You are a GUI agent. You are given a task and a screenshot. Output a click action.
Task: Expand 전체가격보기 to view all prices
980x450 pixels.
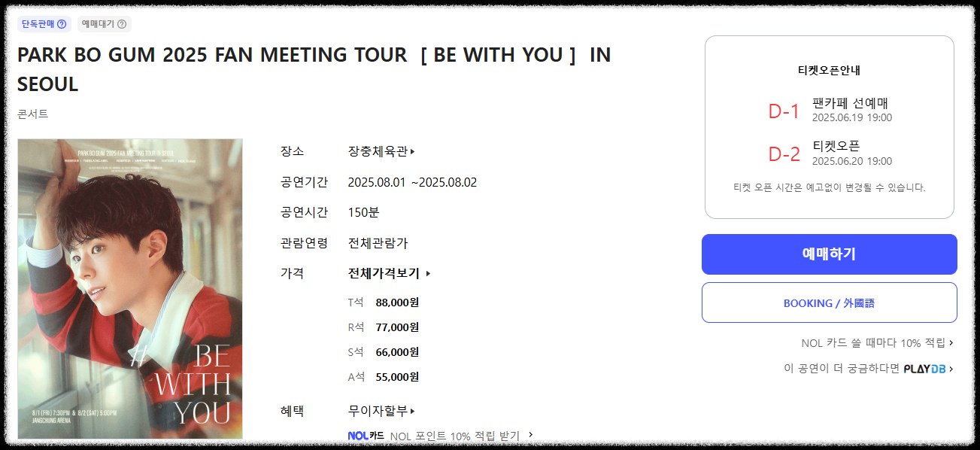coord(384,273)
